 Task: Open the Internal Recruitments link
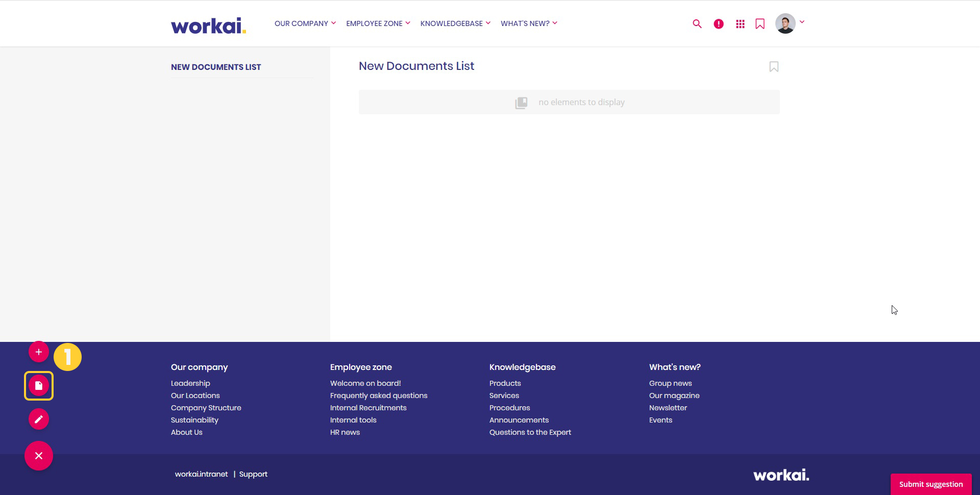(x=369, y=408)
